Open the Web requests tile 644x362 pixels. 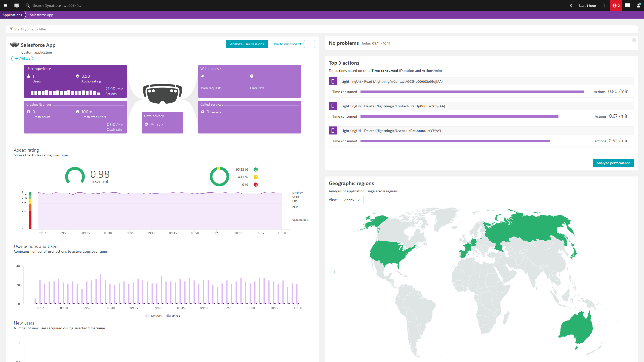250,81
